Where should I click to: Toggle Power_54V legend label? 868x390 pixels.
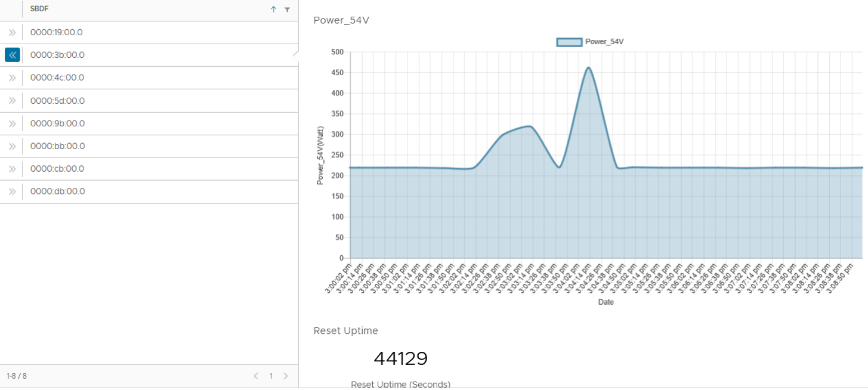pyautogui.click(x=604, y=42)
